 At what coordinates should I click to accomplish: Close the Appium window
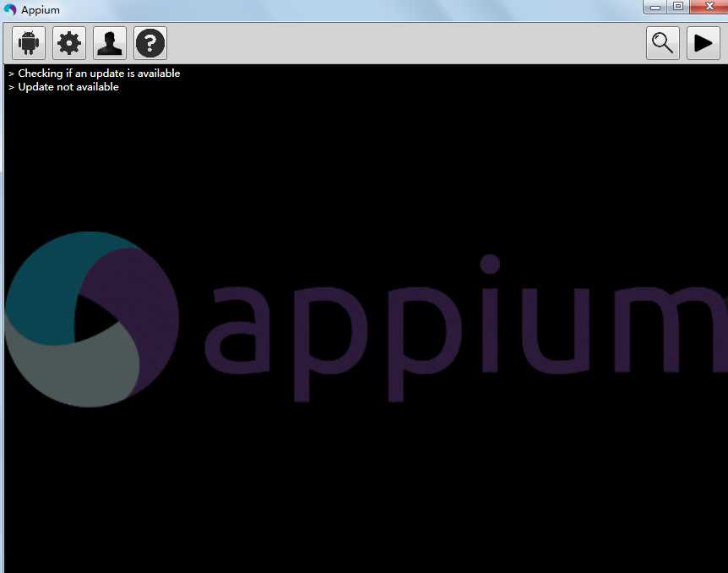click(709, 7)
